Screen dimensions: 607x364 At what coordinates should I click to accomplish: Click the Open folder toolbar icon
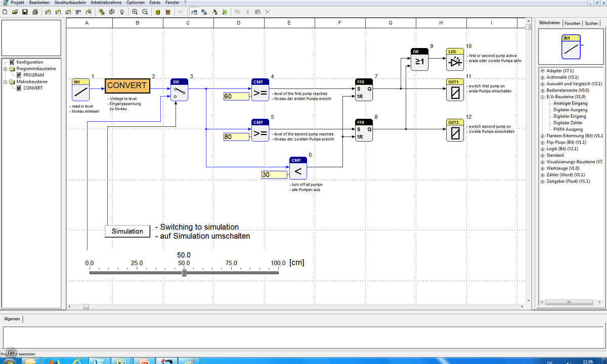15,12
